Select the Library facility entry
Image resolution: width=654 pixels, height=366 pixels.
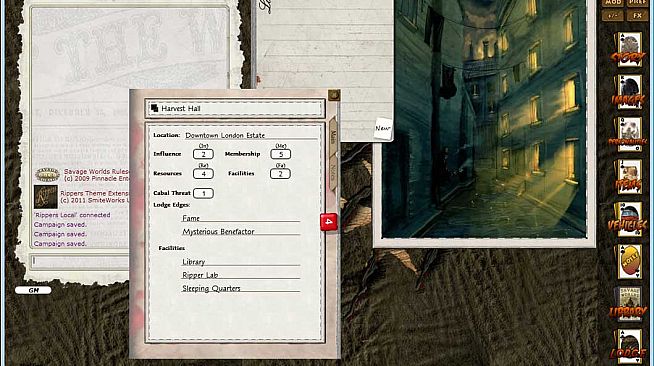pyautogui.click(x=241, y=262)
